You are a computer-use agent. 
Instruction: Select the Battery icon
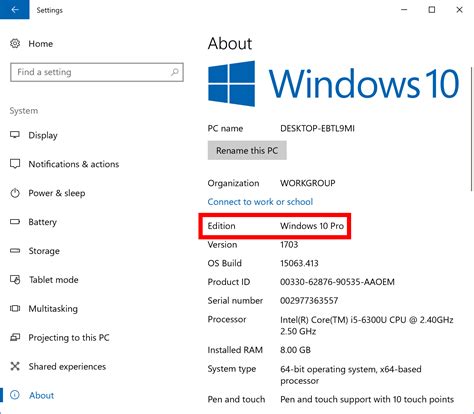point(15,222)
